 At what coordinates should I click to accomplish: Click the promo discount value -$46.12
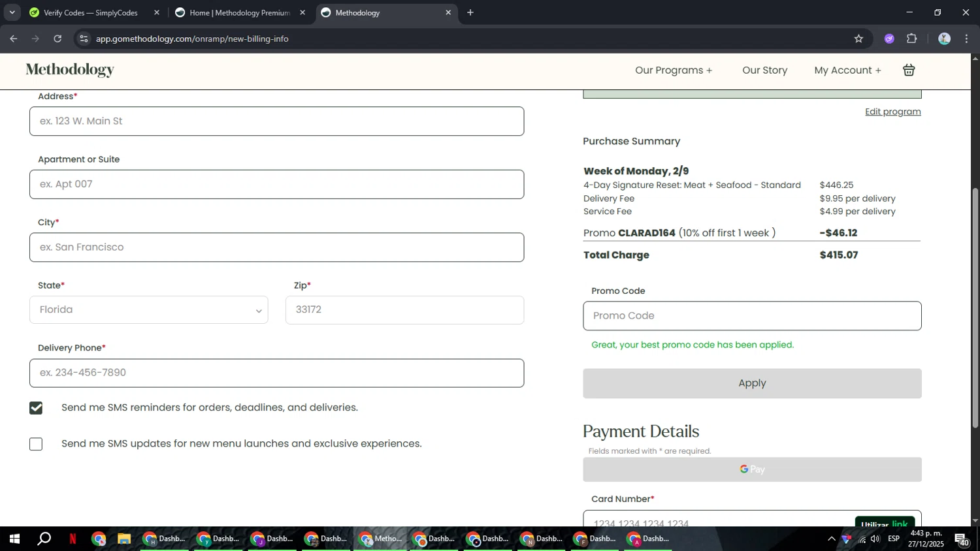pyautogui.click(x=838, y=233)
